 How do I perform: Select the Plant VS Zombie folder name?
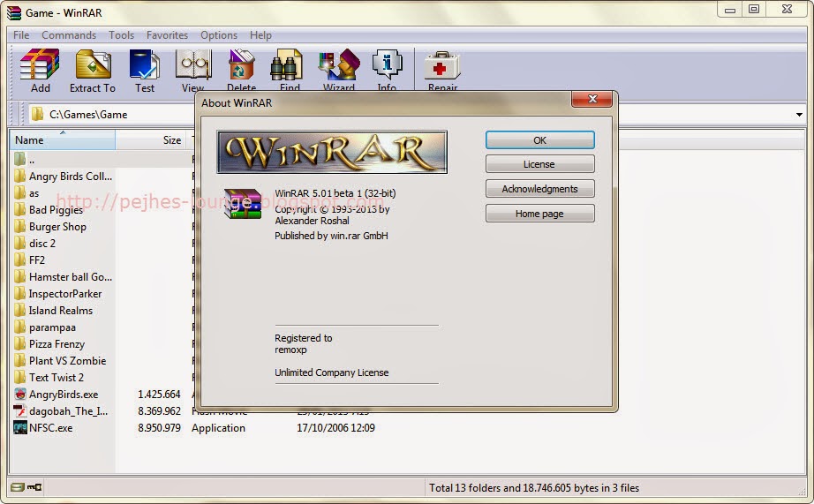67,361
